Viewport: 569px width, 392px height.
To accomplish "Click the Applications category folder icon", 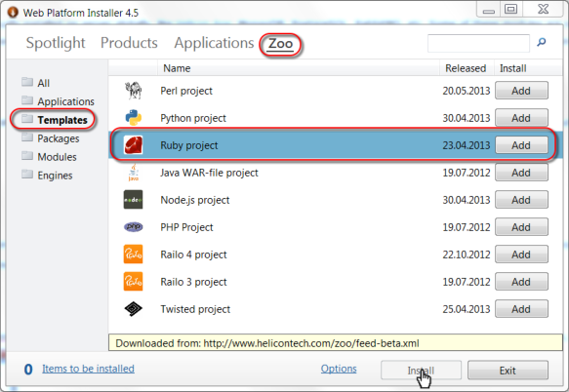I will [x=27, y=100].
